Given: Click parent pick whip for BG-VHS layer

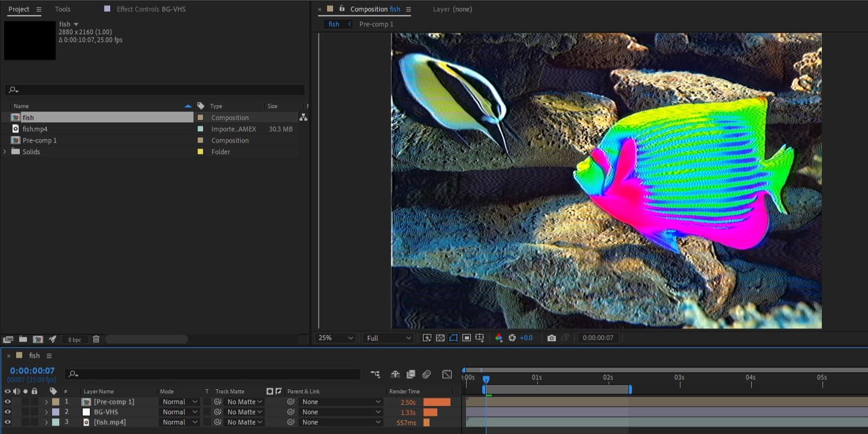Looking at the screenshot, I should tap(291, 412).
